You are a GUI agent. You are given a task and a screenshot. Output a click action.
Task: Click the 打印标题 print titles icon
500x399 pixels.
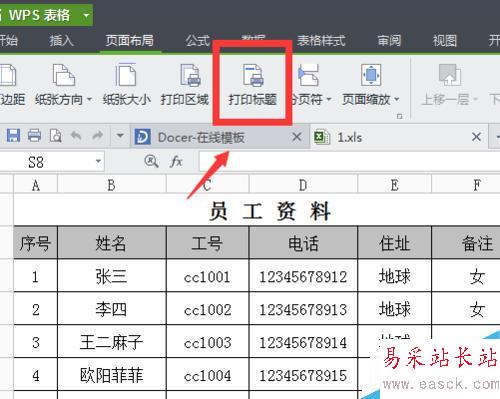coord(253,75)
